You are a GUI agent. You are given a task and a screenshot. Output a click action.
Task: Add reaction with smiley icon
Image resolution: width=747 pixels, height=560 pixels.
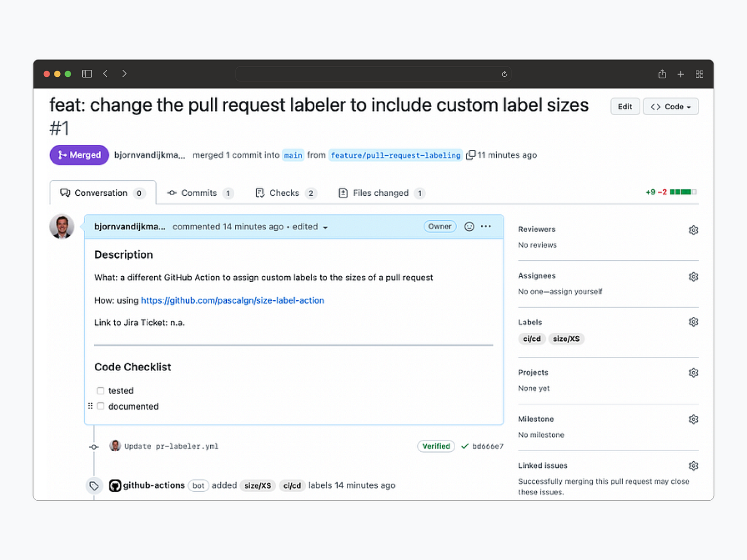pos(469,226)
